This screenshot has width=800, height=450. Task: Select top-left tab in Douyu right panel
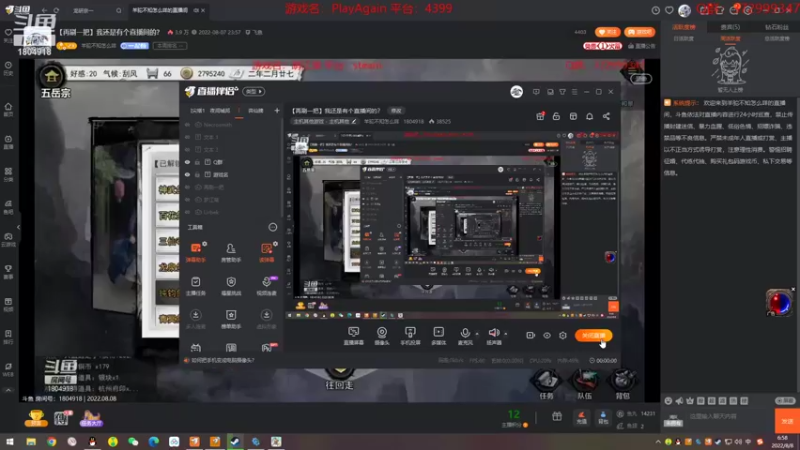point(684,27)
